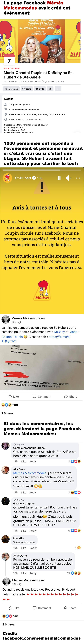The width and height of the screenshot is (84, 644).
Task: Click the 148 reactions icons on last post
Action: tap(6, 616)
